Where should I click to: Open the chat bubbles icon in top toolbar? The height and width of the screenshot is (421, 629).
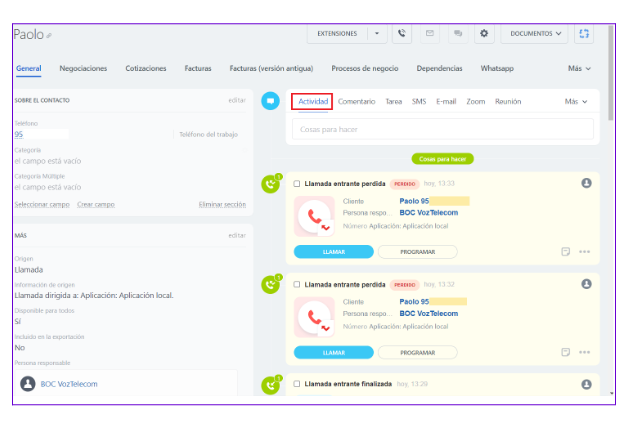(458, 33)
